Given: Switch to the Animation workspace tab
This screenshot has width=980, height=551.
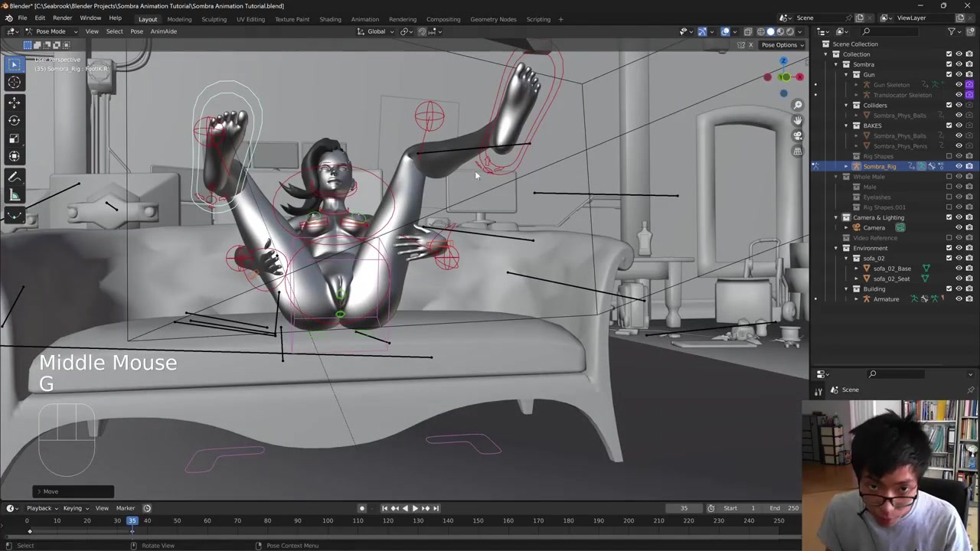Looking at the screenshot, I should 364,19.
